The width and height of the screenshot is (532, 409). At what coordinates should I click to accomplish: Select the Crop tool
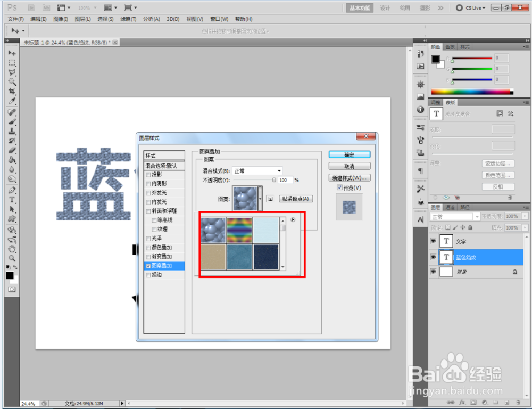coord(12,92)
